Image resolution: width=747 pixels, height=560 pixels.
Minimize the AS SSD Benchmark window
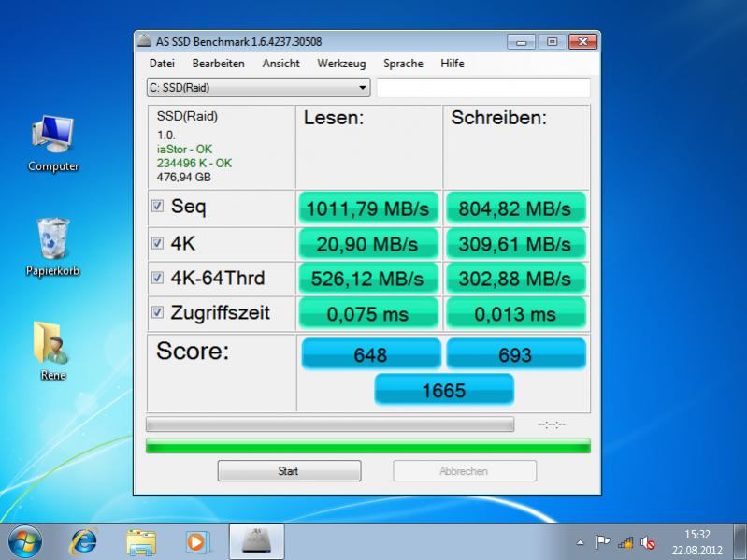click(521, 42)
